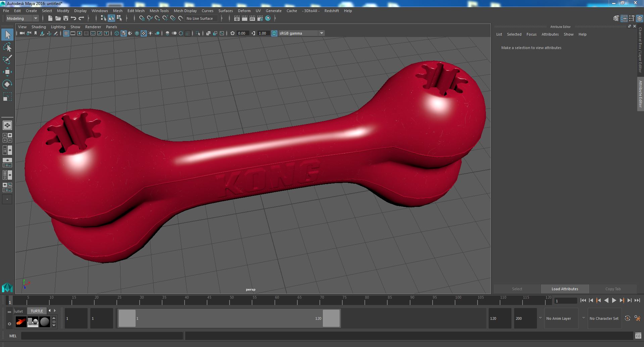Click the go to start of range button

pyautogui.click(x=583, y=301)
